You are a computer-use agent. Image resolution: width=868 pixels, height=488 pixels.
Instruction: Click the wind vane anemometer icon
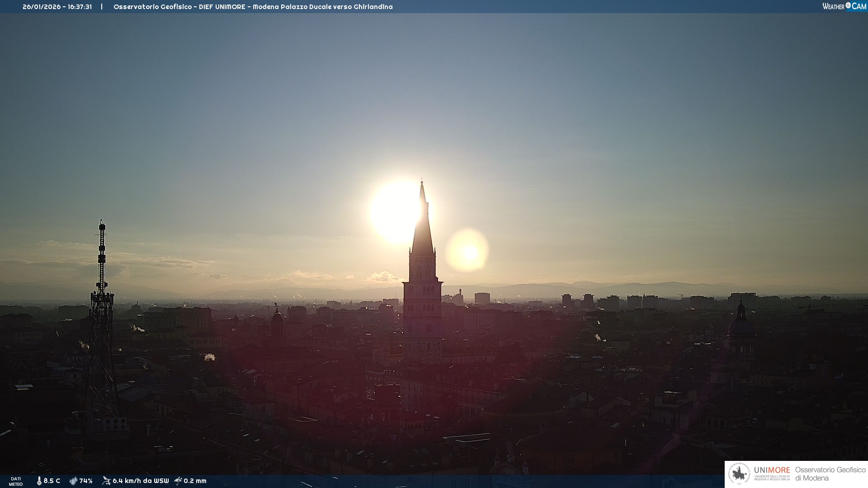[x=106, y=481]
